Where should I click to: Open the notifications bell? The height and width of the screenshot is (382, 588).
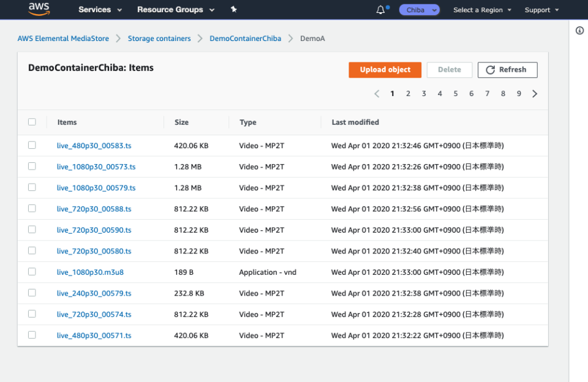tap(380, 10)
